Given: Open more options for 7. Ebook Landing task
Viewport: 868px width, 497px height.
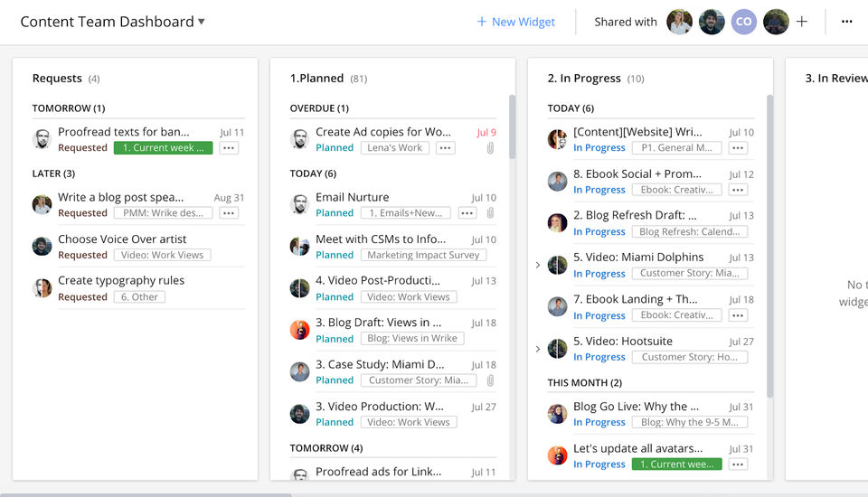Looking at the screenshot, I should 738,315.
